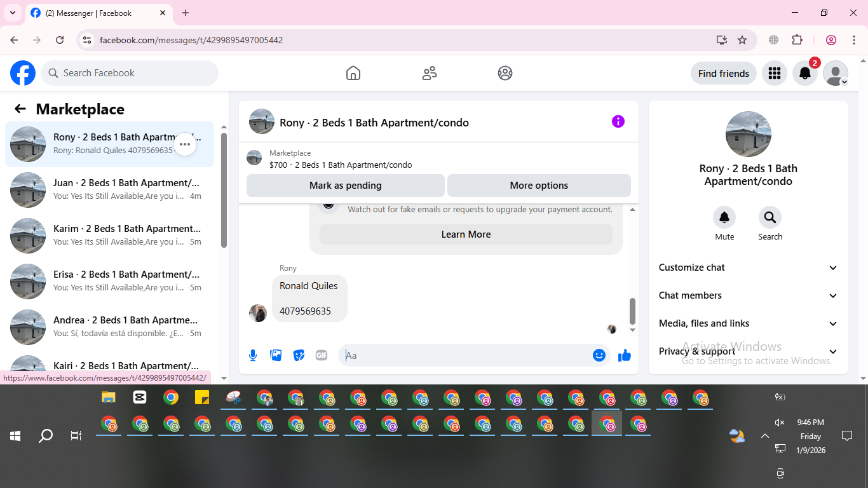Open the account profile avatar menu
The image size is (868, 488).
836,73
